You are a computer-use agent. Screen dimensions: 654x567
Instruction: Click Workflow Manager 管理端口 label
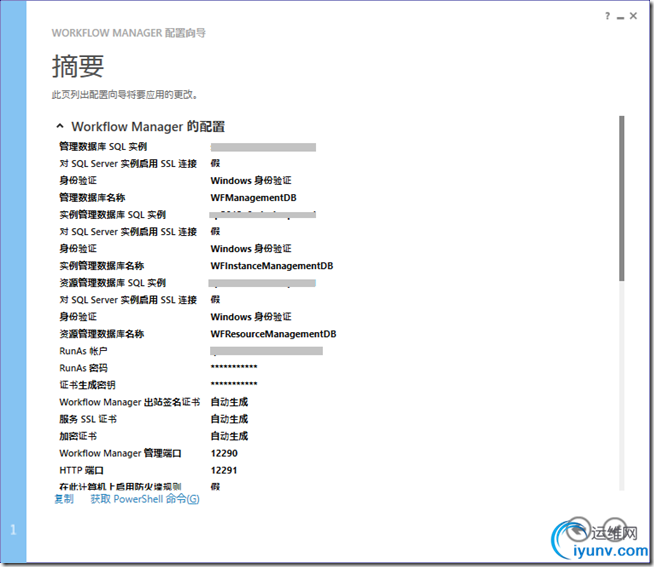click(121, 453)
